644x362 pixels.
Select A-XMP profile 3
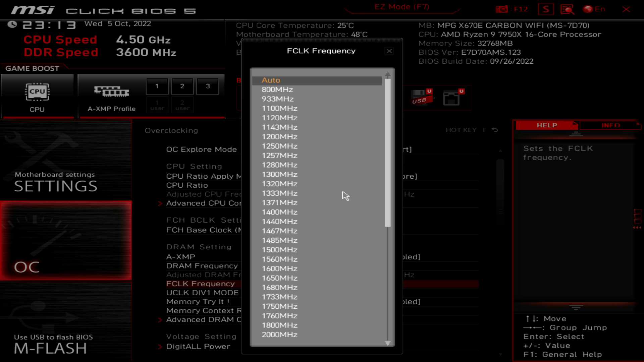(208, 86)
